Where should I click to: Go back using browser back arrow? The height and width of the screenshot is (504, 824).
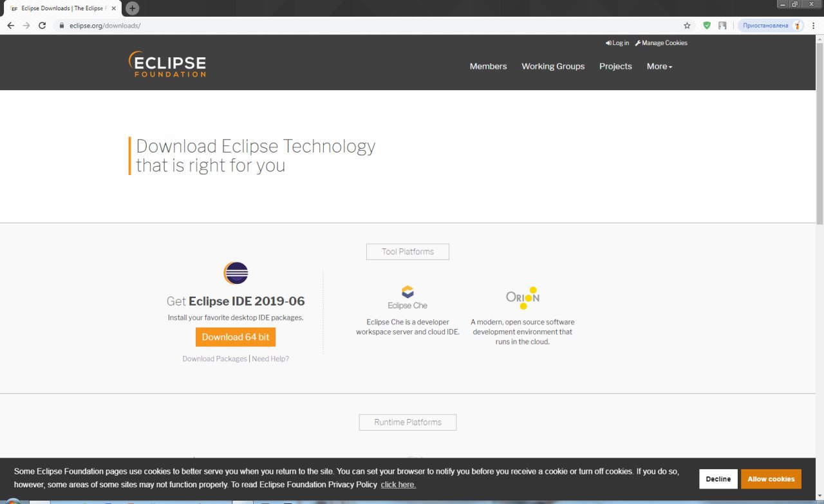tap(10, 26)
